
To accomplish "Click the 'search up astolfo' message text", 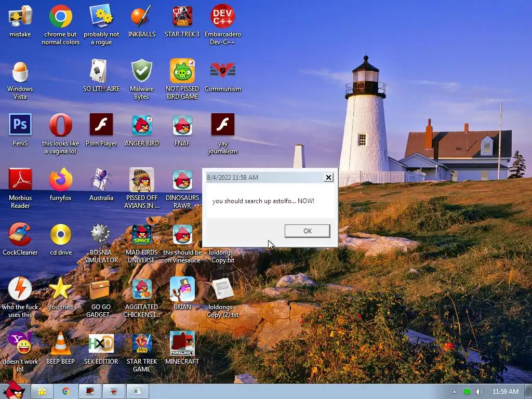I will pyautogui.click(x=263, y=201).
